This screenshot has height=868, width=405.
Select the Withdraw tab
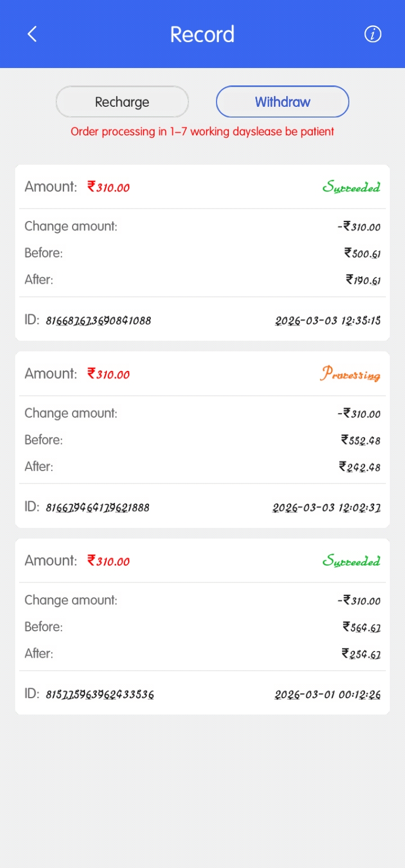tap(282, 102)
